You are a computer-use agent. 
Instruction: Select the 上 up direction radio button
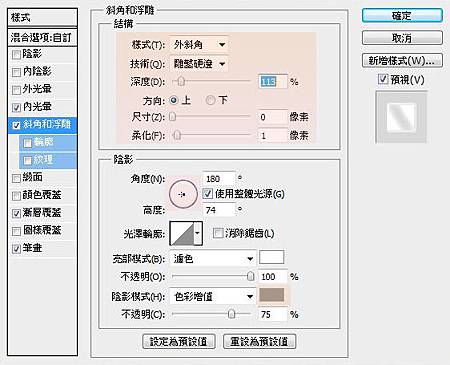(174, 100)
